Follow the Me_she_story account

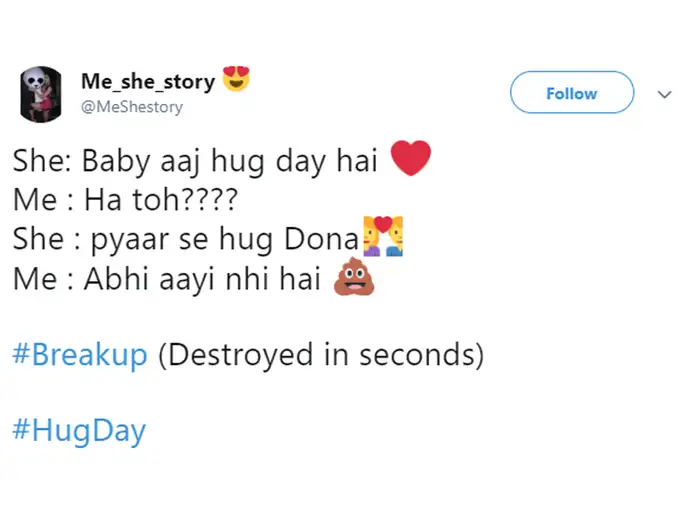(571, 93)
